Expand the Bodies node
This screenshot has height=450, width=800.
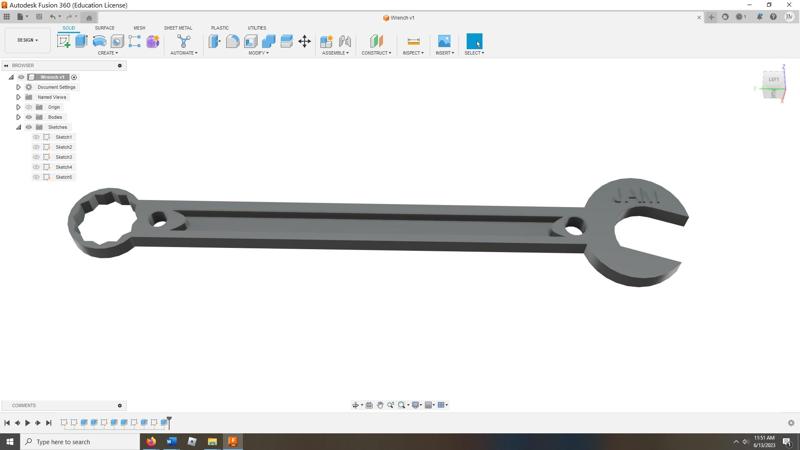pos(18,117)
